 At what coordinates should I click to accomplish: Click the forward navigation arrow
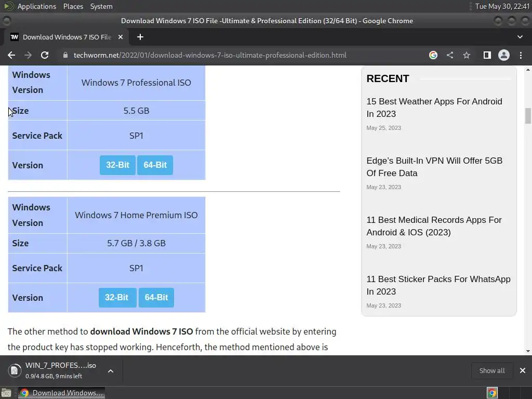click(28, 55)
